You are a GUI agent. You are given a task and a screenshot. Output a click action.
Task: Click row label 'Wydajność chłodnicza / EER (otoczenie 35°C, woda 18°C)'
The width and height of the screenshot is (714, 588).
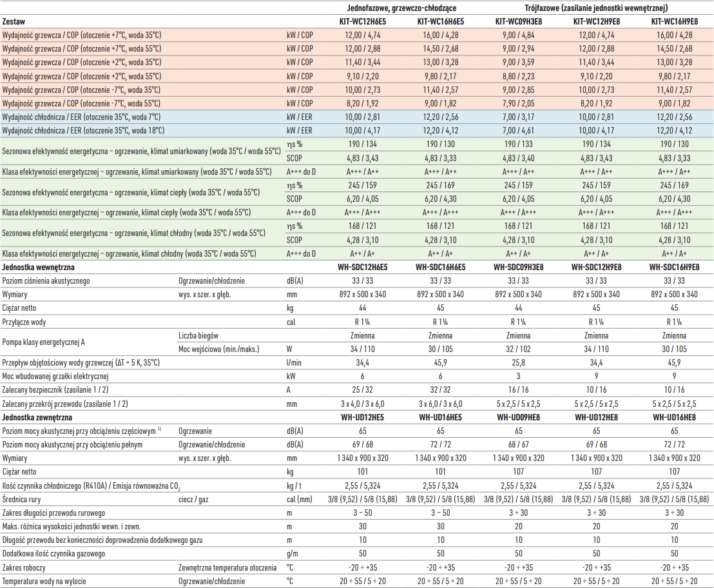point(83,131)
